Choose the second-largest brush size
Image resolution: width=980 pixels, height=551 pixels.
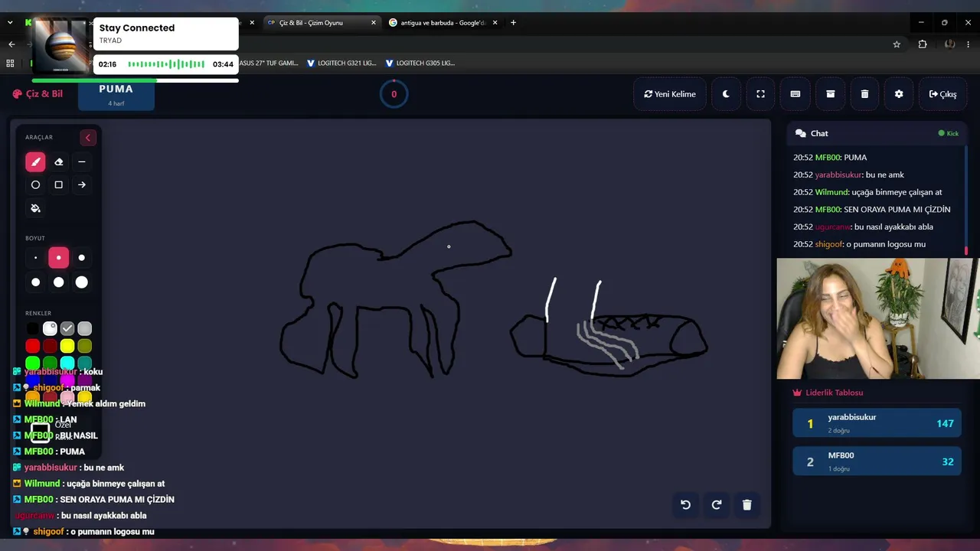point(58,282)
